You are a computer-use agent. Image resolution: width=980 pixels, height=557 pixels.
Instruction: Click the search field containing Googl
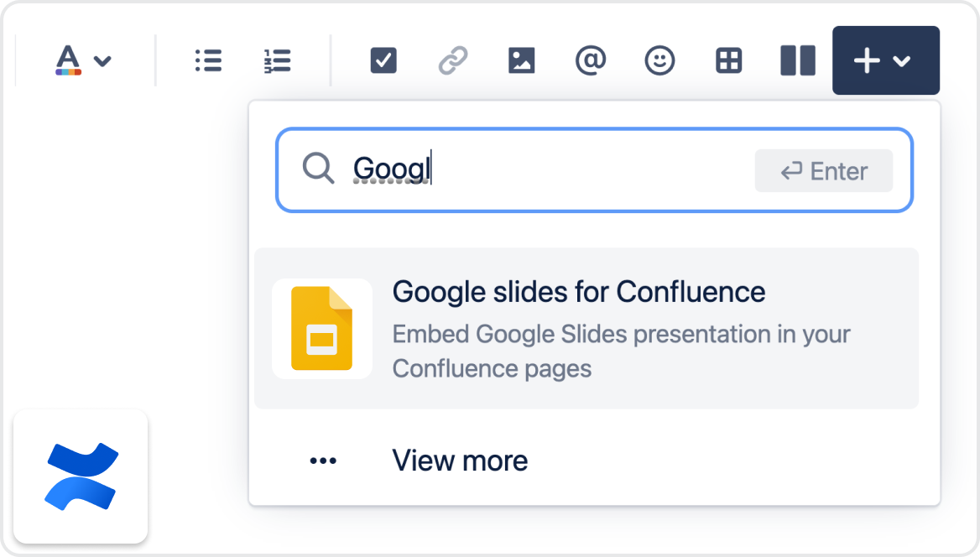tap(594, 170)
